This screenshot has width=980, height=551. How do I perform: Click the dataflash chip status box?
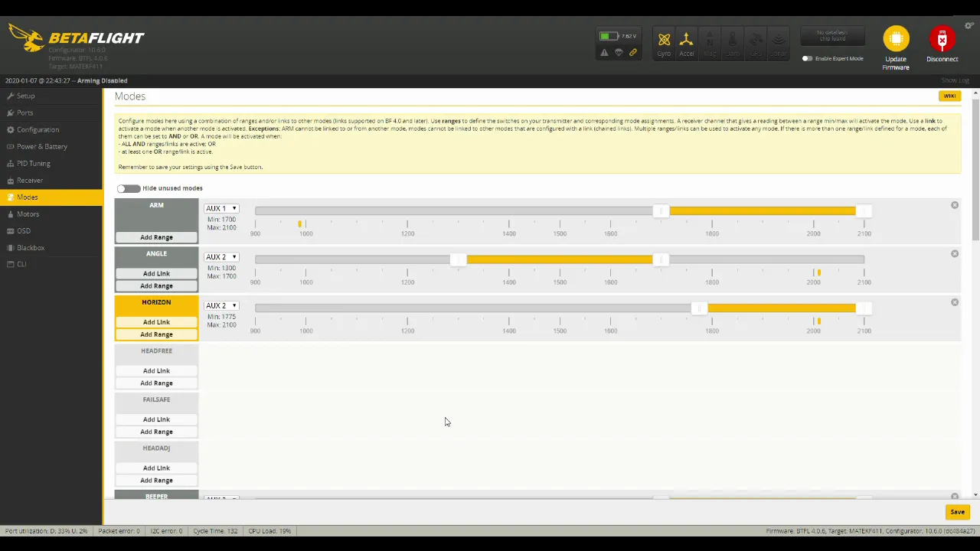tap(832, 36)
